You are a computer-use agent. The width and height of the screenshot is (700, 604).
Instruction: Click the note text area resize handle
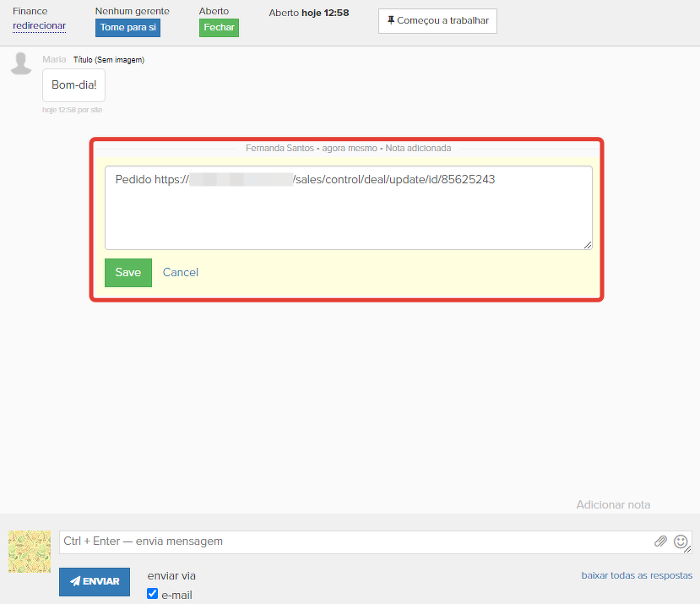[x=588, y=245]
